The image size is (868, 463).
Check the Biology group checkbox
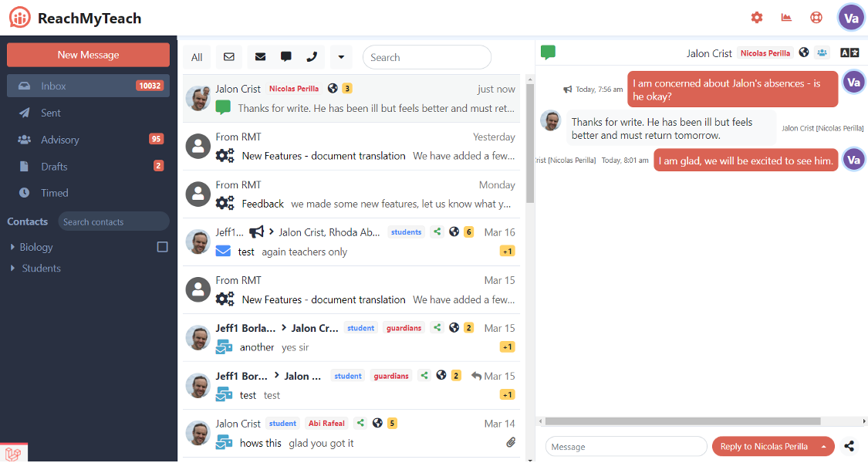point(162,247)
